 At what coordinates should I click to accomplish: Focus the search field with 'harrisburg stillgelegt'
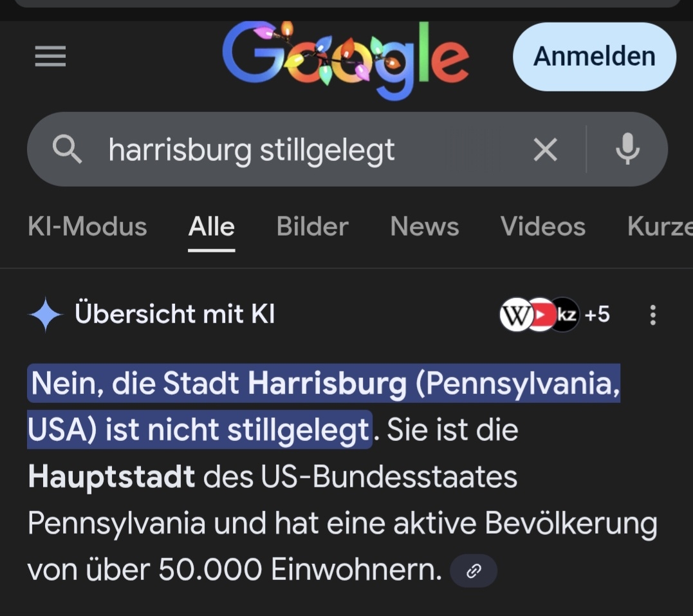point(309,150)
